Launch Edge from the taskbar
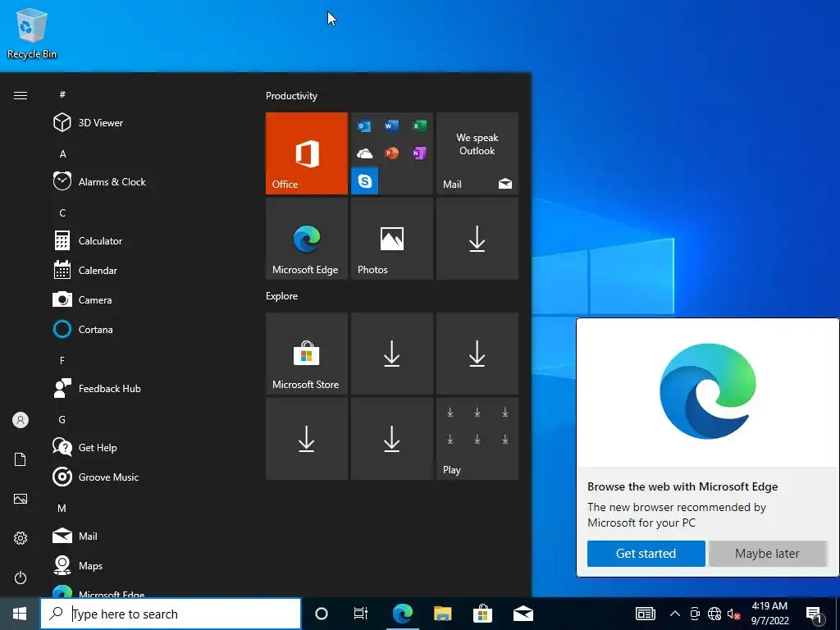Screen dimensions: 840x630 [402, 614]
